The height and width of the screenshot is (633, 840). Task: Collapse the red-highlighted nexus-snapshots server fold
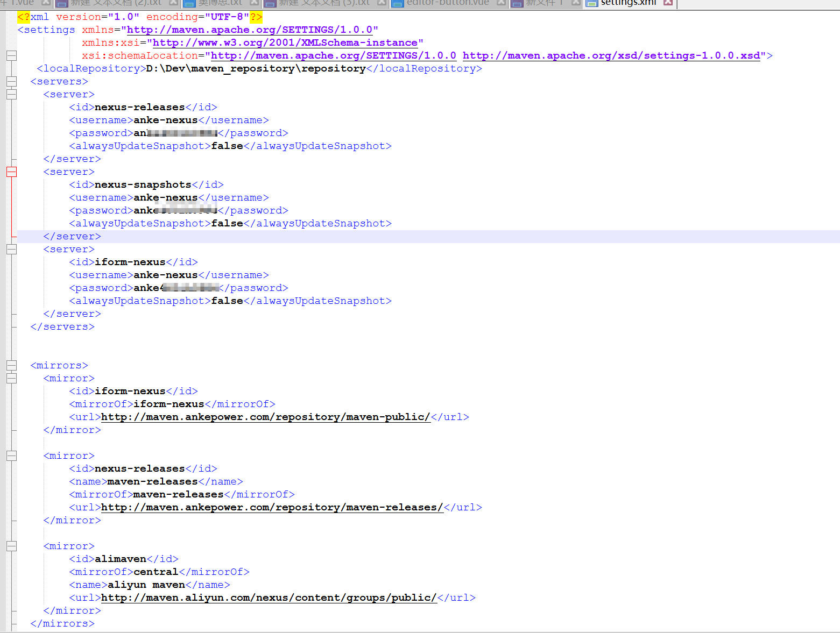click(x=11, y=172)
